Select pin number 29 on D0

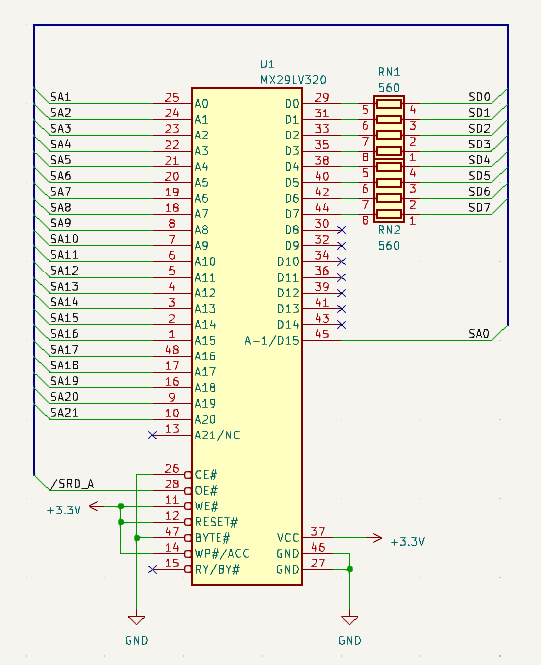(x=322, y=97)
